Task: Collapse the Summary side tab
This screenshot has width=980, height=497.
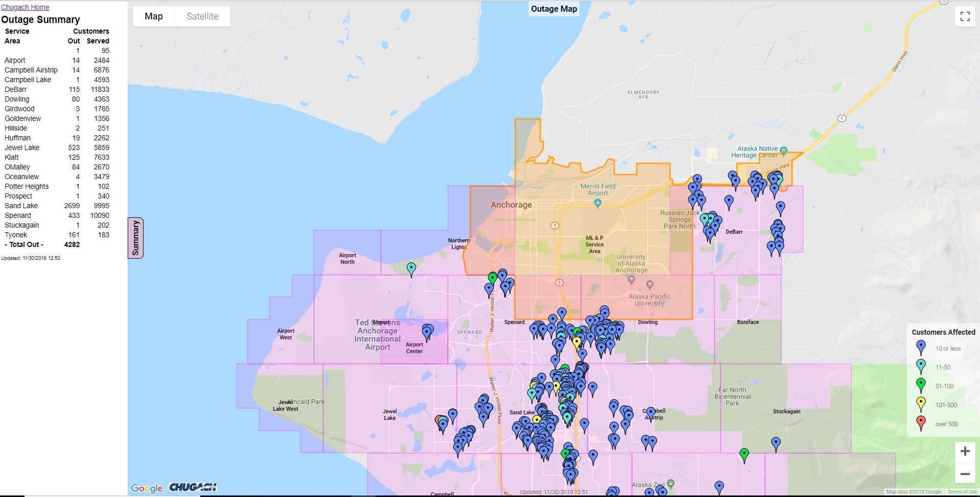Action: click(x=135, y=238)
